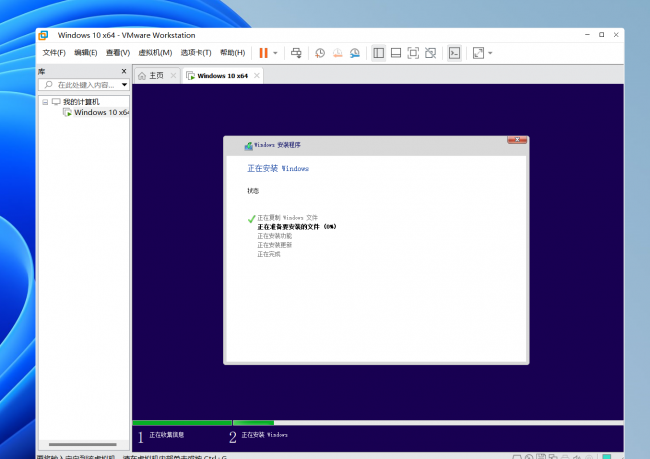Click the stretch guest display icon
The image size is (650, 459).
tap(478, 53)
